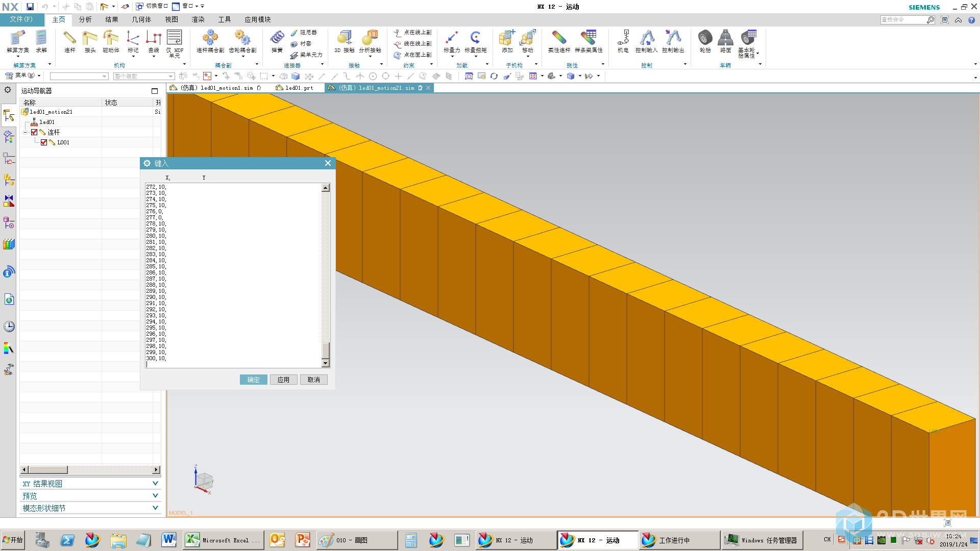
Task: Open the led01_motion1.sim document tab
Action: [x=215, y=88]
